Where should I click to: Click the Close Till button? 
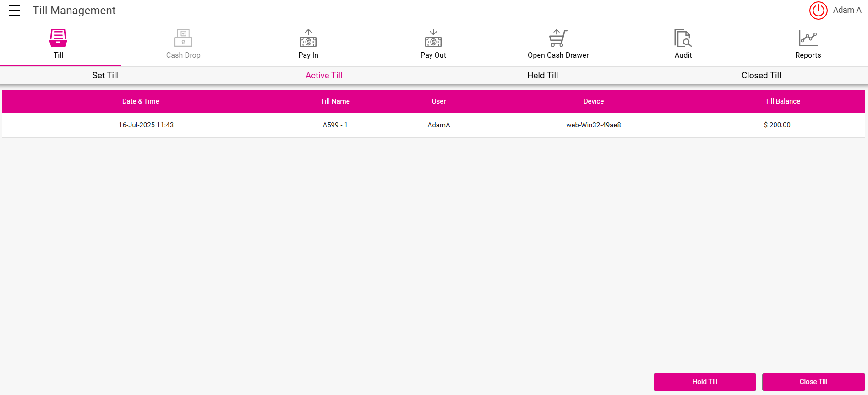pyautogui.click(x=813, y=382)
